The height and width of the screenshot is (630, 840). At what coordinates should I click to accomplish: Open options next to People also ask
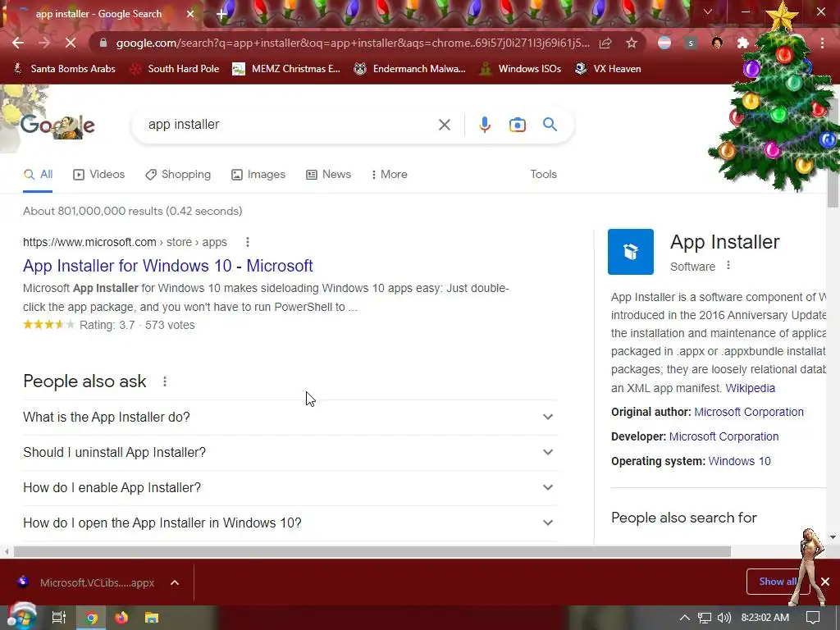pos(164,381)
